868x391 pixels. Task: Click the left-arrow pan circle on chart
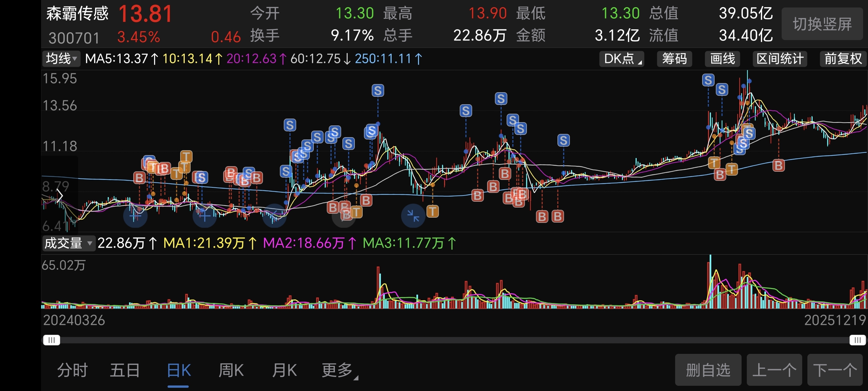point(274,215)
